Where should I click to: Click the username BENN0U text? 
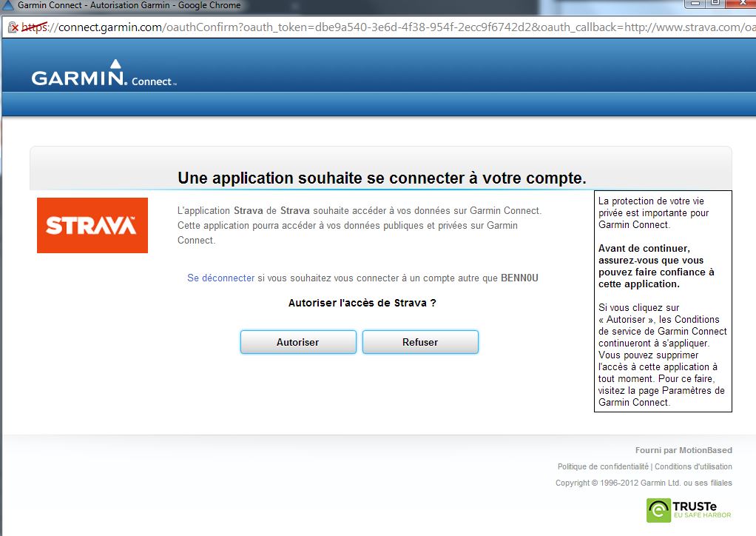point(520,278)
